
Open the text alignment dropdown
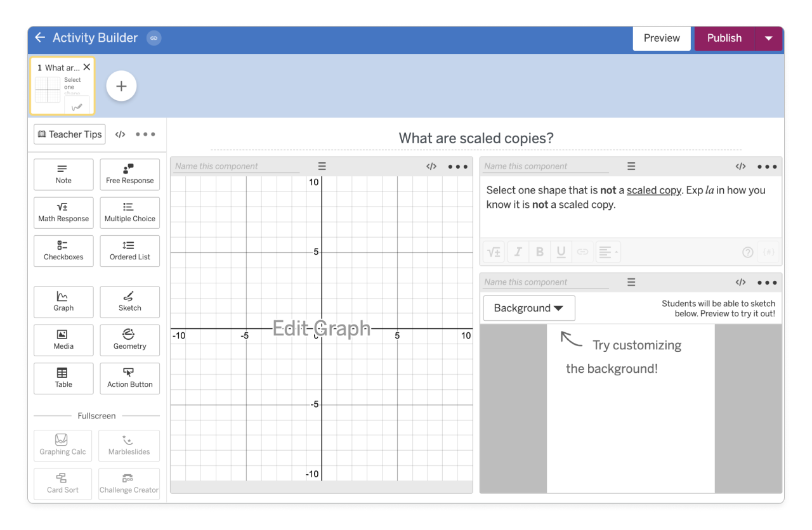coord(607,252)
